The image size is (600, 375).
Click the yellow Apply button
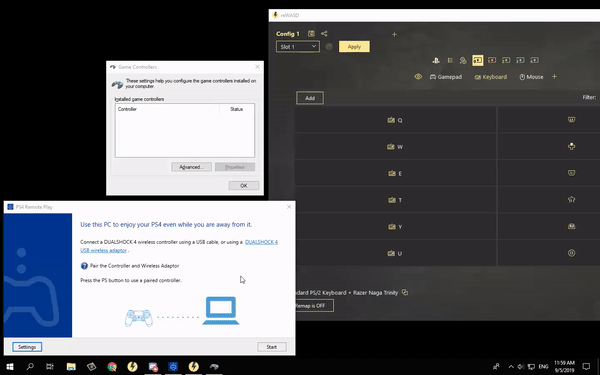click(354, 47)
